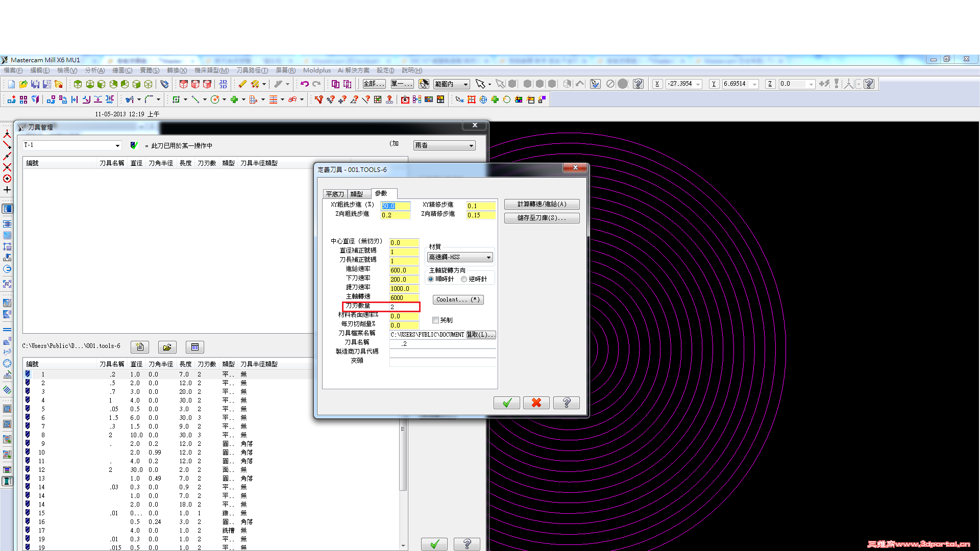Click the help question mark toolbar icon
Screen dimensions: 980x551
tap(638, 84)
